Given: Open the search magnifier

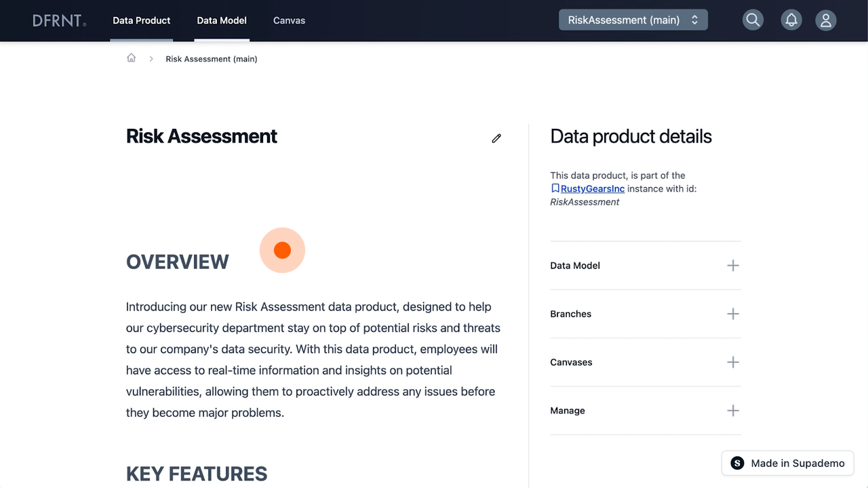Looking at the screenshot, I should click(753, 20).
